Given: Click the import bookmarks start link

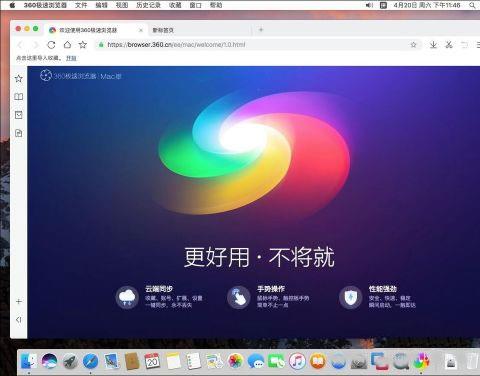Looking at the screenshot, I should click(71, 58).
